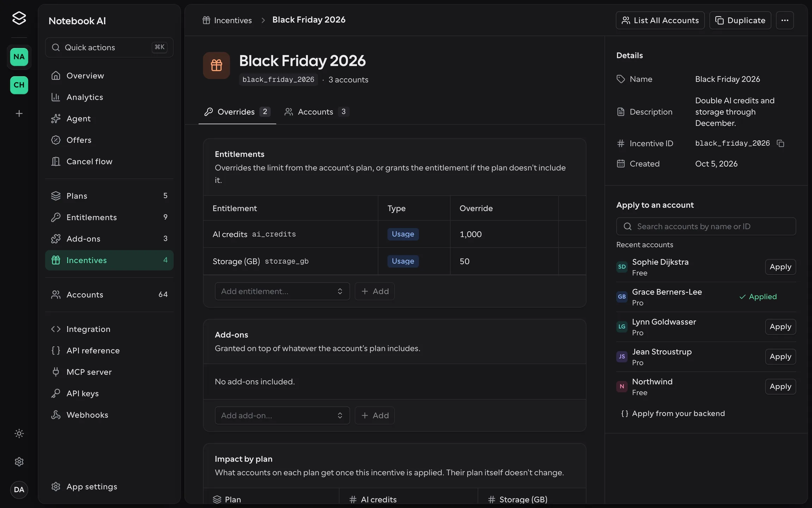
Task: Switch to the NA workspace avatar
Action: coord(19,57)
